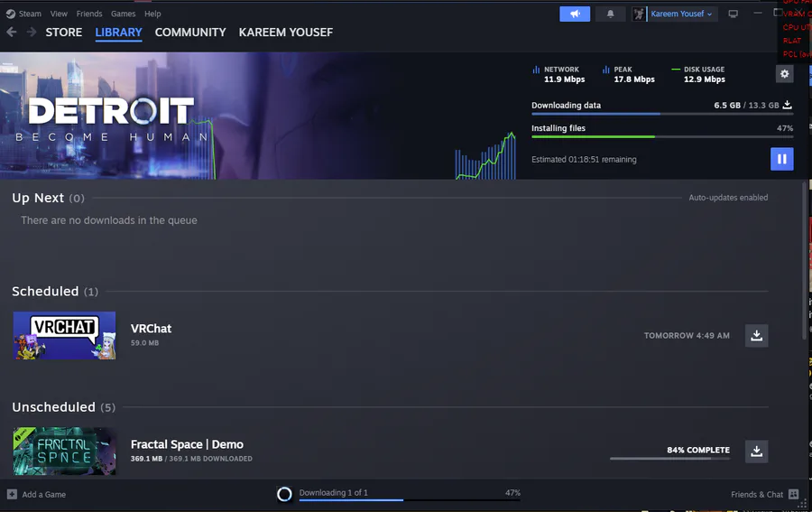Click the Auto-updates enabled link
Image resolution: width=812 pixels, height=512 pixels.
(728, 198)
